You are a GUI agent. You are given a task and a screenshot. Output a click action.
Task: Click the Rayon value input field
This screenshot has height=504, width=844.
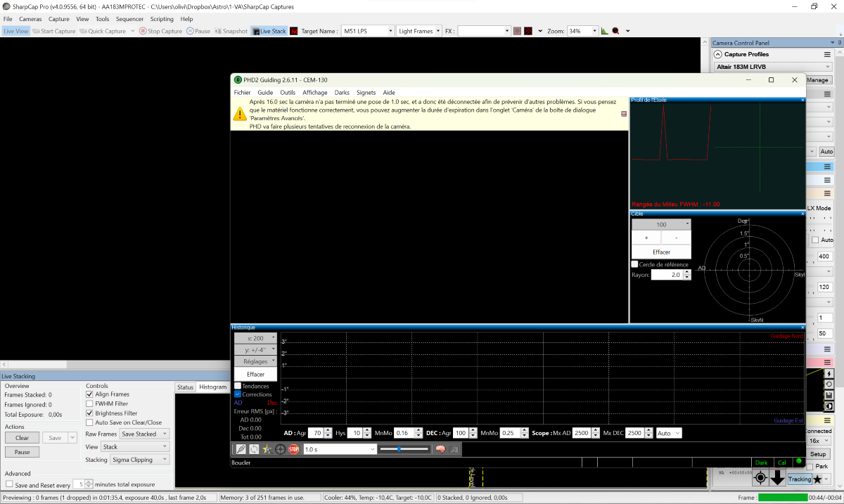point(667,275)
